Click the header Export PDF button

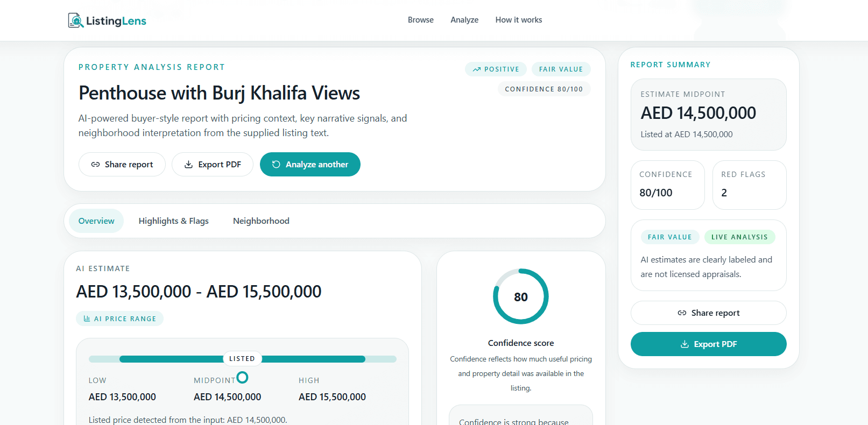(x=213, y=165)
